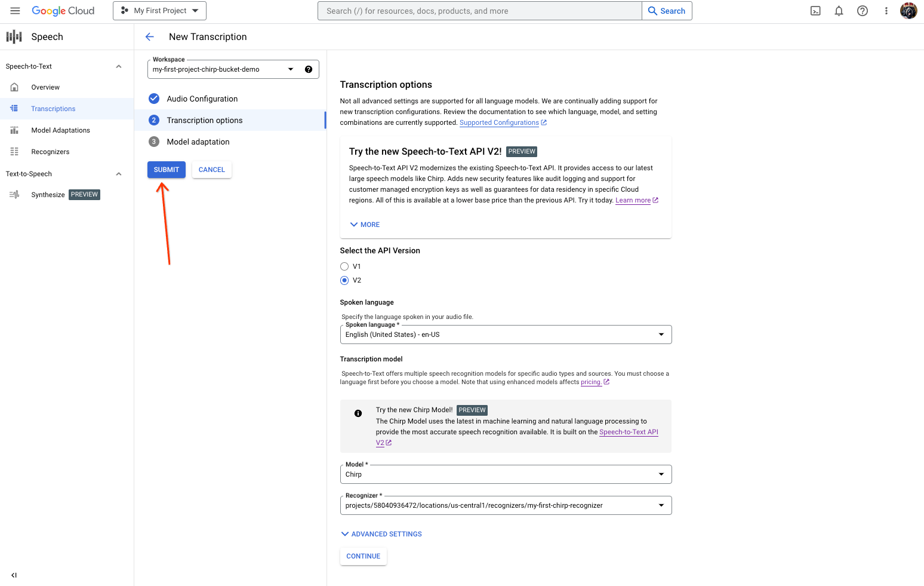This screenshot has width=924, height=586.
Task: Click the search magnifier Search button
Action: (667, 11)
